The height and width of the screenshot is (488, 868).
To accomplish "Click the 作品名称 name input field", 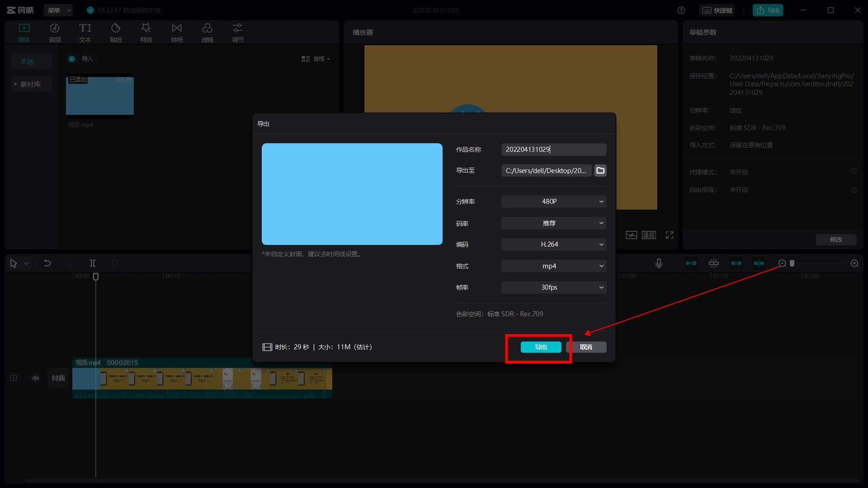I will pyautogui.click(x=553, y=150).
